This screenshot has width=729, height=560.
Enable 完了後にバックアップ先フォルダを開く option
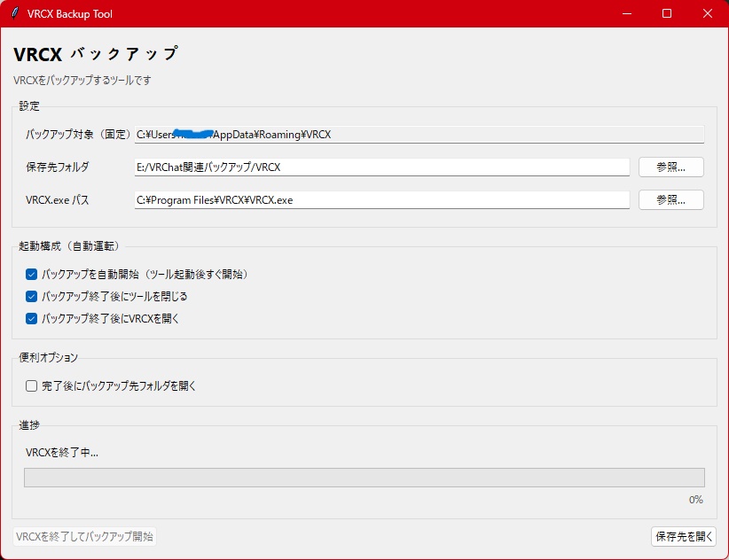(x=31, y=385)
